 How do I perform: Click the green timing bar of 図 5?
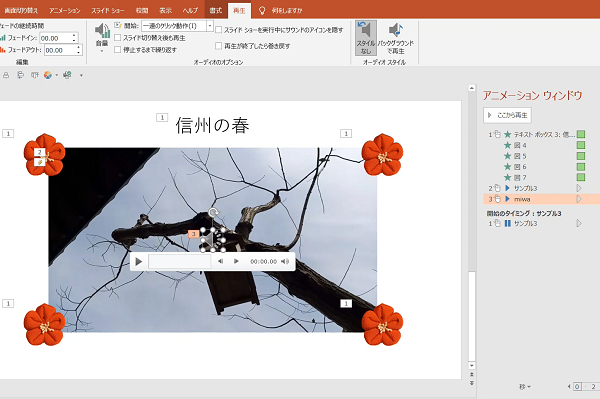tap(581, 156)
